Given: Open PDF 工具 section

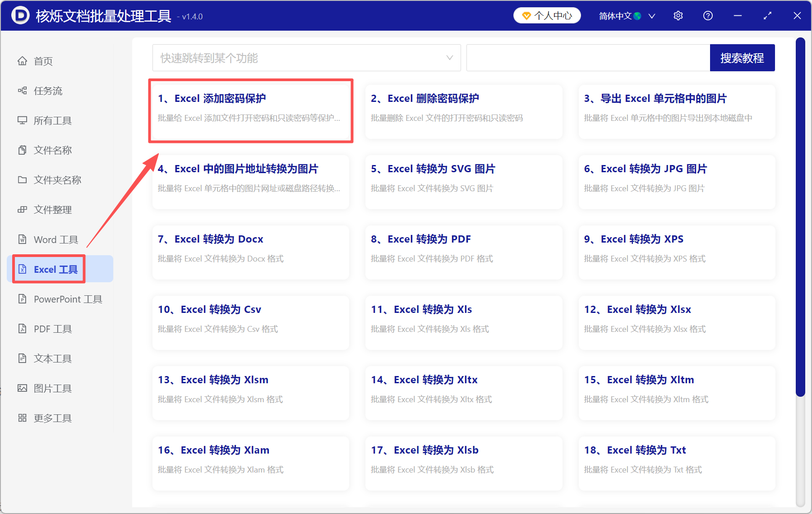Looking at the screenshot, I should coord(52,329).
